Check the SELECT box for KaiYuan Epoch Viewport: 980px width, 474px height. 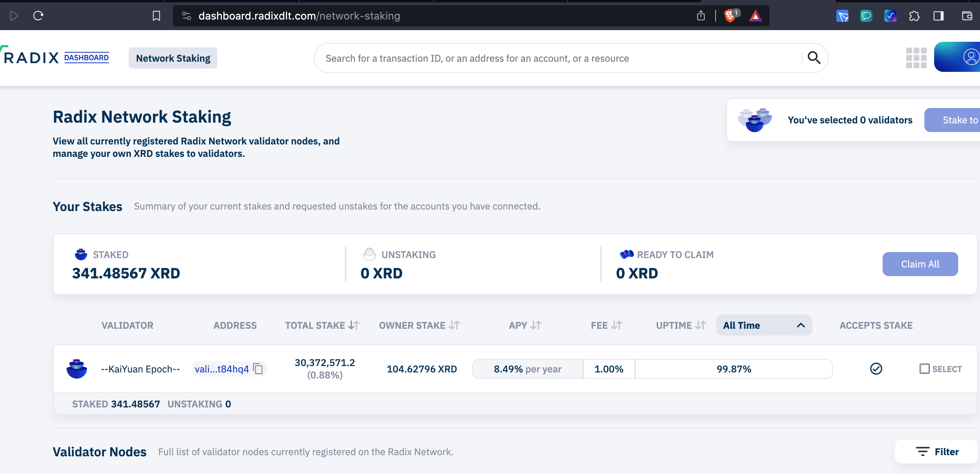pos(924,368)
